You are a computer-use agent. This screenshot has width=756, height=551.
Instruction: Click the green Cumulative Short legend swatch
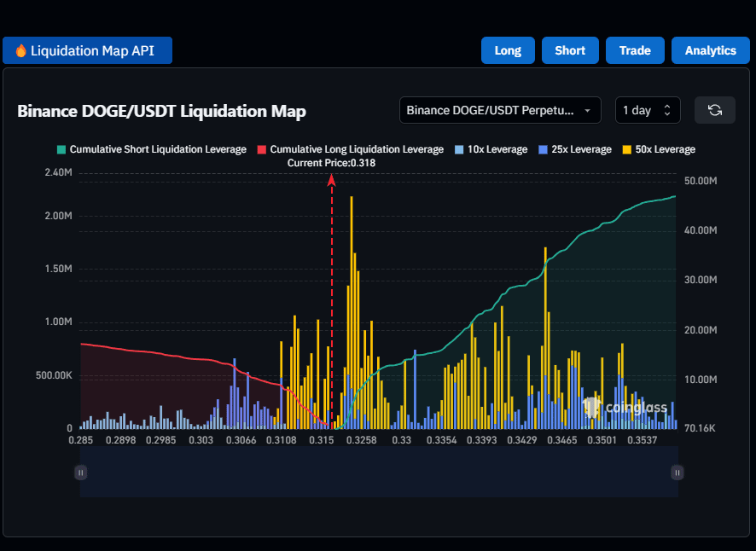[61, 149]
